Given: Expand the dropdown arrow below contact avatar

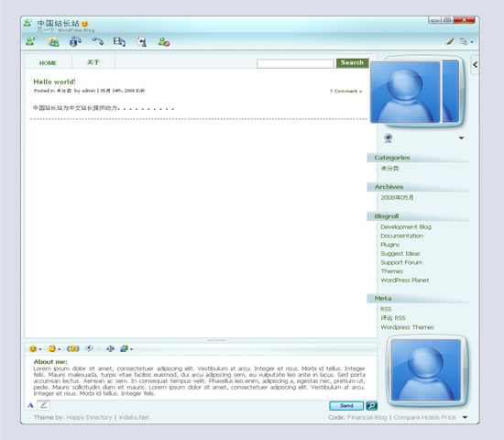Looking at the screenshot, I should [461, 138].
